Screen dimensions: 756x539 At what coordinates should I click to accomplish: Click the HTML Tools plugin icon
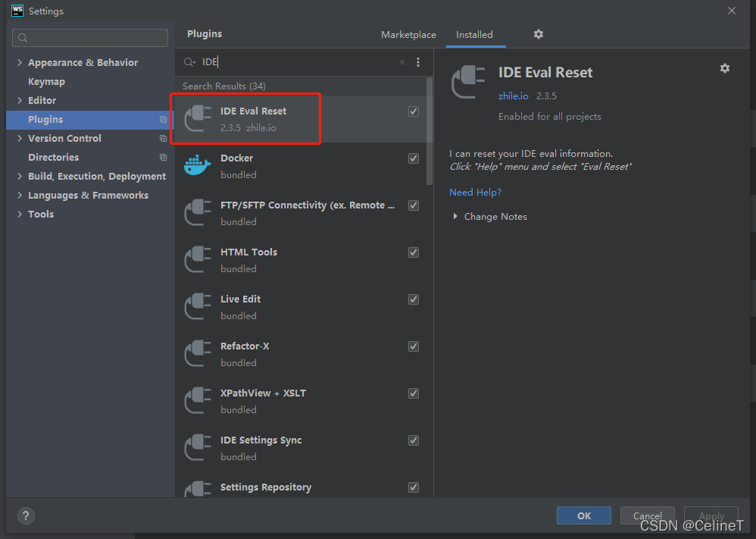click(x=198, y=259)
